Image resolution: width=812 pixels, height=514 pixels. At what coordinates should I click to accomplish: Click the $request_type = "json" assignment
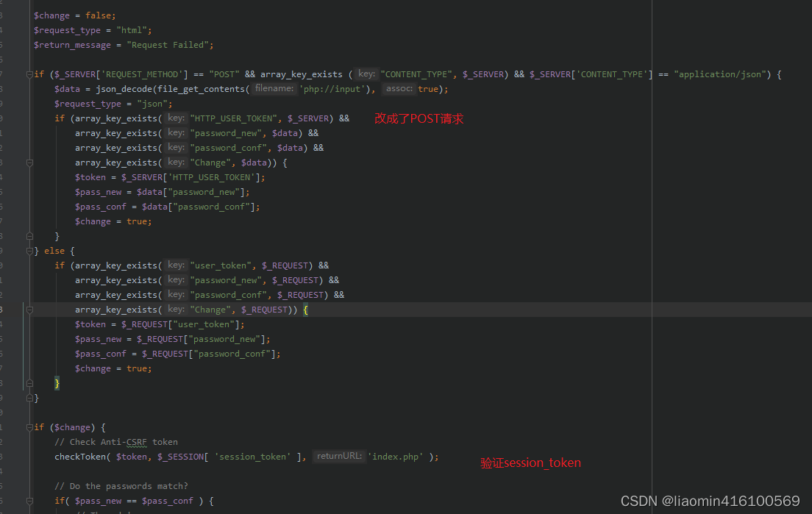113,104
